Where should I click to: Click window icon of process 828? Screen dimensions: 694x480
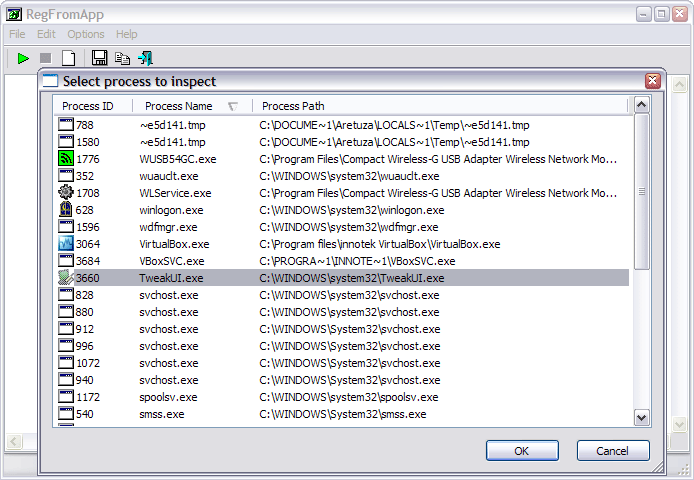pos(66,294)
